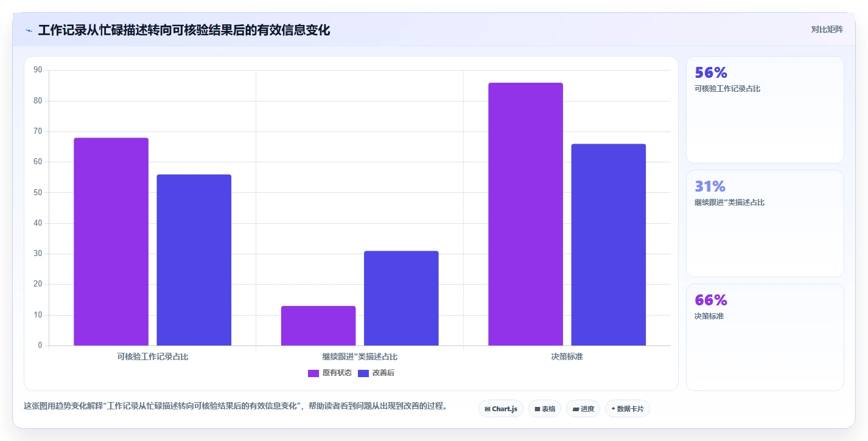This screenshot has height=441, width=868.
Task: Click the 可核验工作记录占比 x-axis label
Action: [153, 356]
